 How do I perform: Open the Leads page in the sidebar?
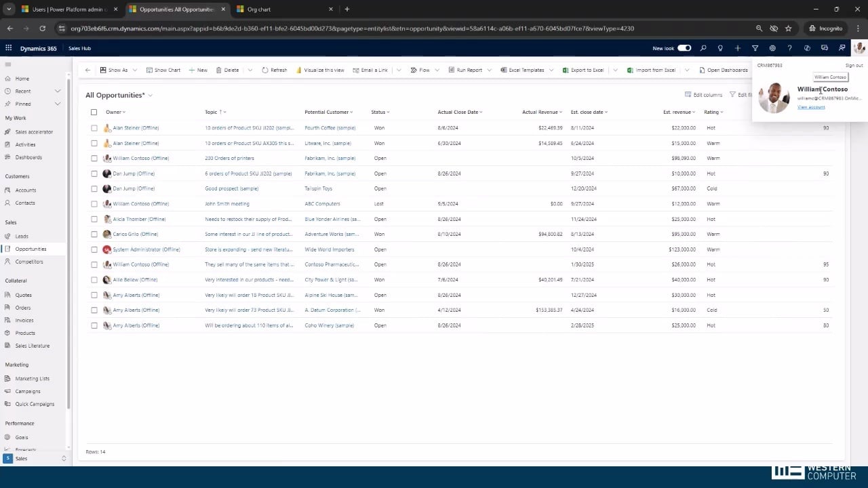22,236
